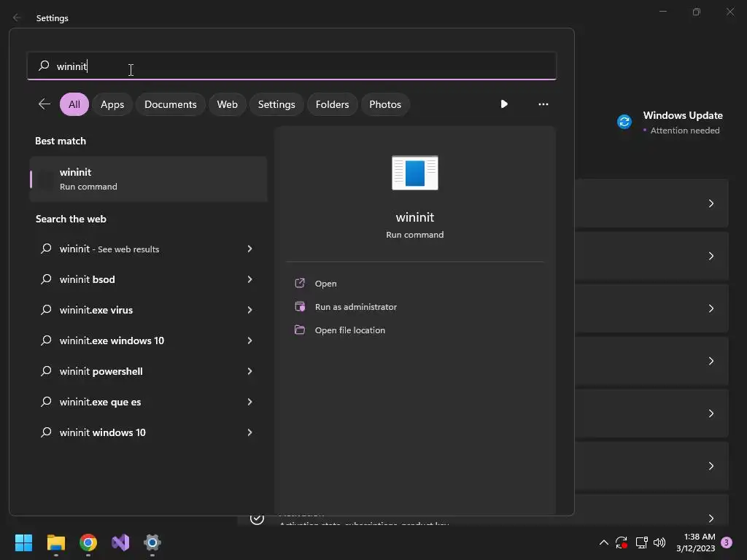Viewport: 747px width, 560px height.
Task: Go back using the search panel back arrow
Action: pyautogui.click(x=44, y=104)
